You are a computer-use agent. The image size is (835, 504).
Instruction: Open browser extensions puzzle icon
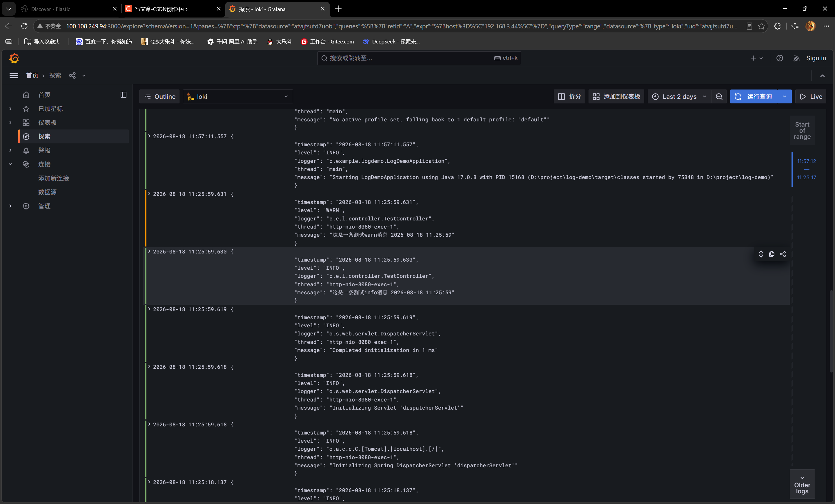click(777, 26)
